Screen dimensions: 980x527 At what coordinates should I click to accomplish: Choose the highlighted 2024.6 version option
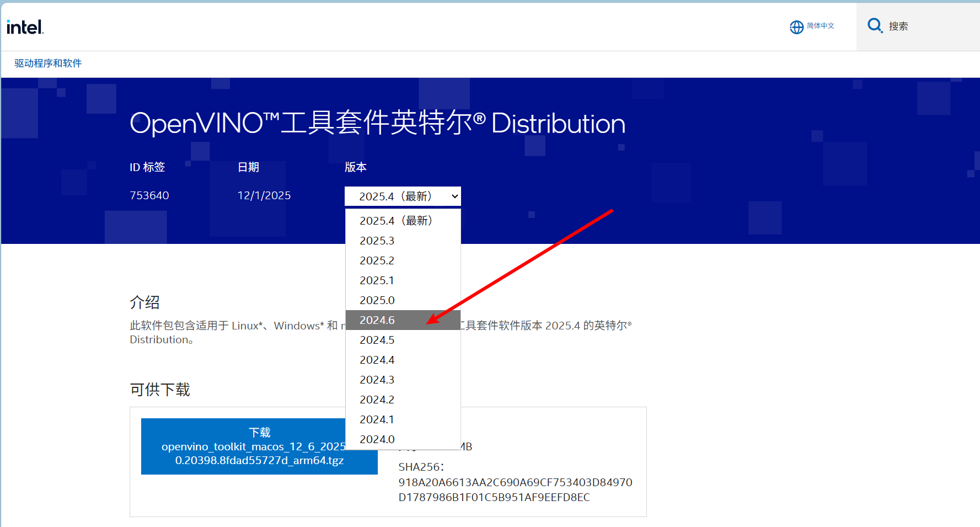[x=403, y=320]
